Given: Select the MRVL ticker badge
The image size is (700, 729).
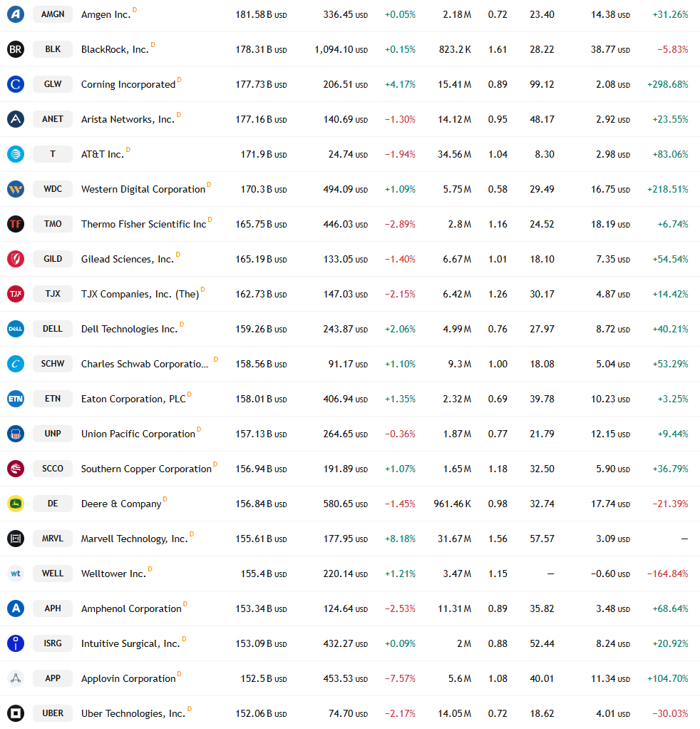Looking at the screenshot, I should click(53, 539).
